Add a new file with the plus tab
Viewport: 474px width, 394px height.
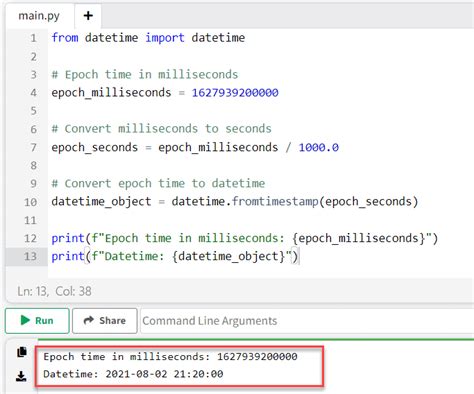coord(88,16)
